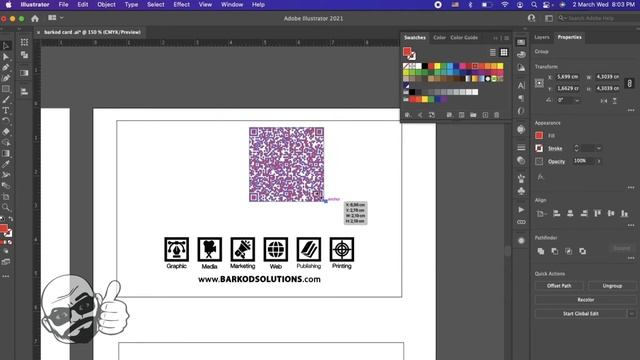Select the Rectangle tool
Image resolution: width=640 pixels, height=360 pixels.
(x=6, y=89)
